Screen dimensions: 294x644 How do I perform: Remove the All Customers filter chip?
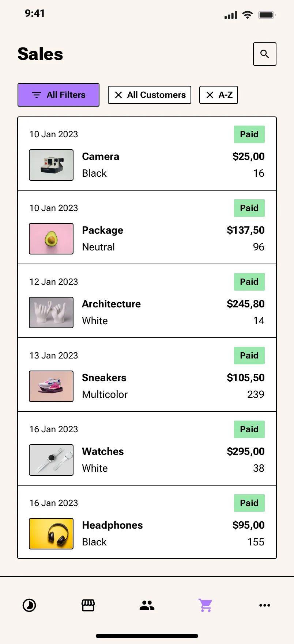(118, 95)
